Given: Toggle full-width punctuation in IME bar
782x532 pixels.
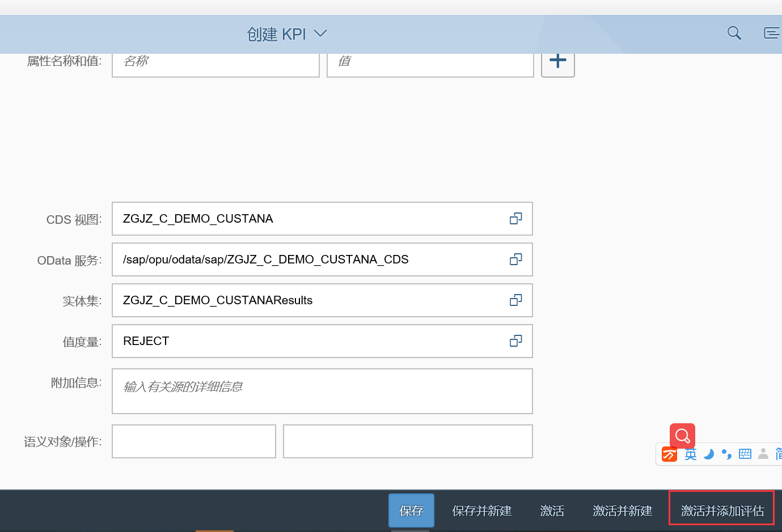Looking at the screenshot, I should [x=726, y=453].
